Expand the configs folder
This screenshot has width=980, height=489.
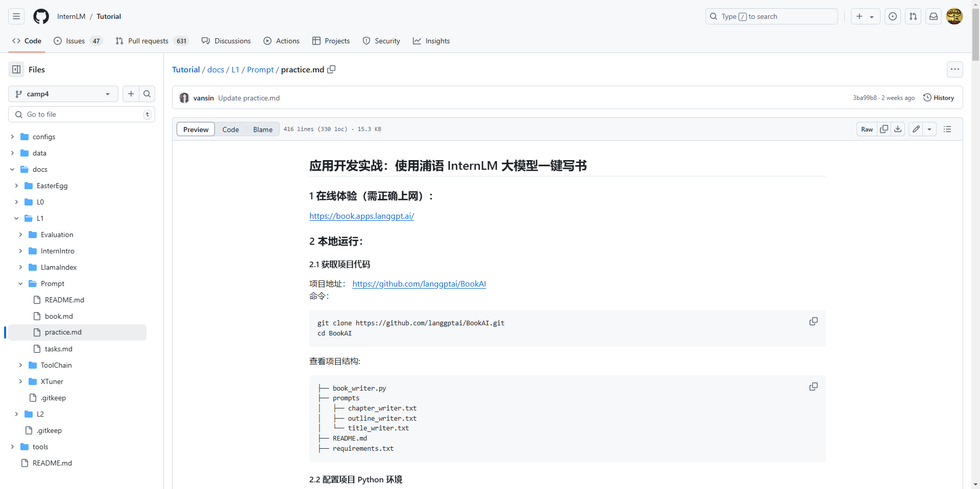click(x=12, y=137)
